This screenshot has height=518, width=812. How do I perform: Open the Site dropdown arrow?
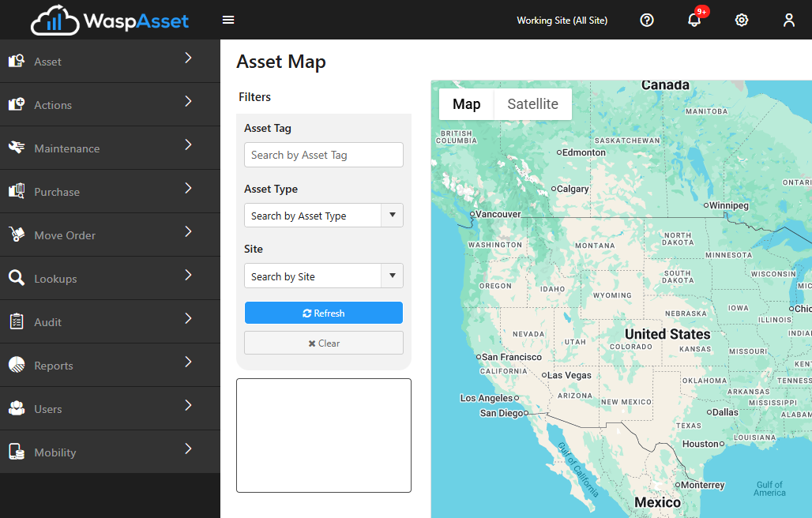(x=393, y=276)
